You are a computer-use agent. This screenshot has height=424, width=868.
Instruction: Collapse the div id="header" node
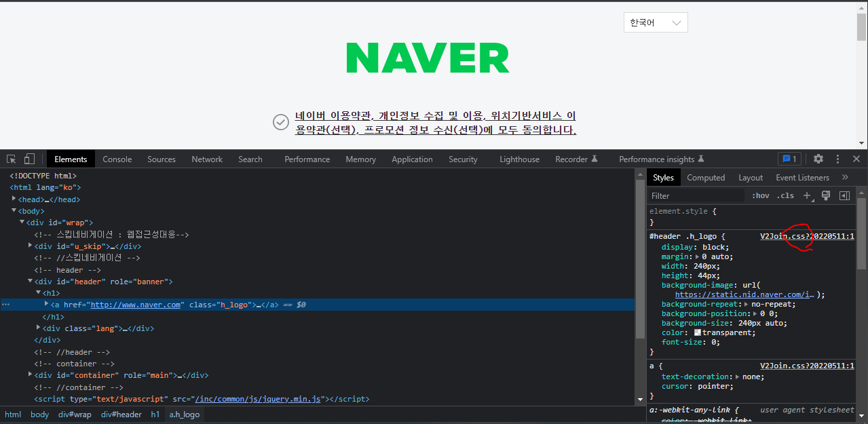[x=31, y=281]
